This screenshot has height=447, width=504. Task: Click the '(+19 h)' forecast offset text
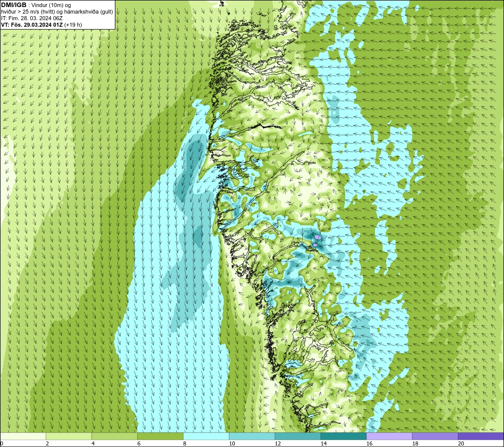tap(73, 25)
